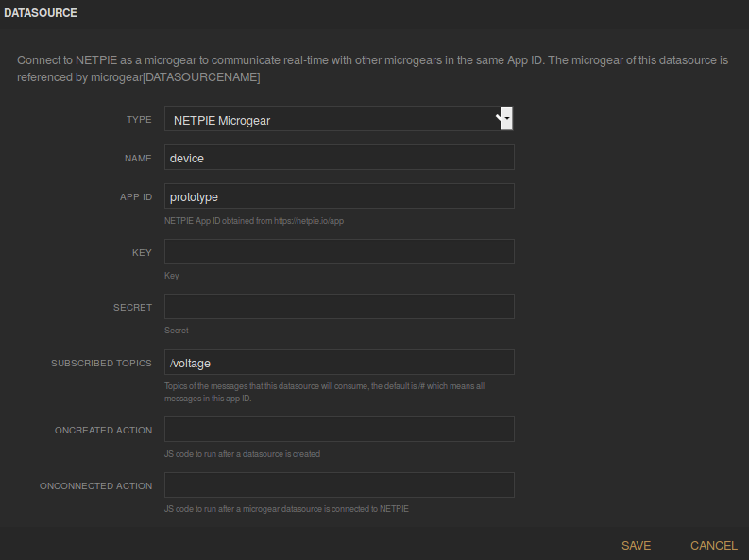Click the SECRET field label
The image size is (749, 560).
pyautogui.click(x=132, y=308)
